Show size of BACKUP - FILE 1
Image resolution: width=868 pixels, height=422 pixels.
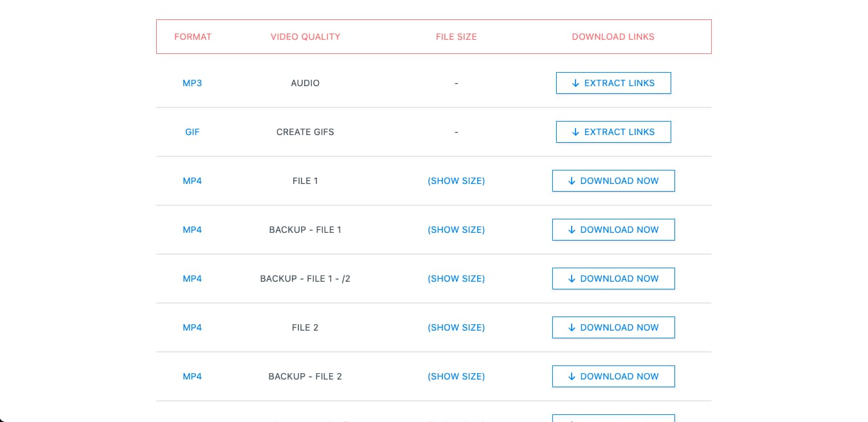(457, 230)
